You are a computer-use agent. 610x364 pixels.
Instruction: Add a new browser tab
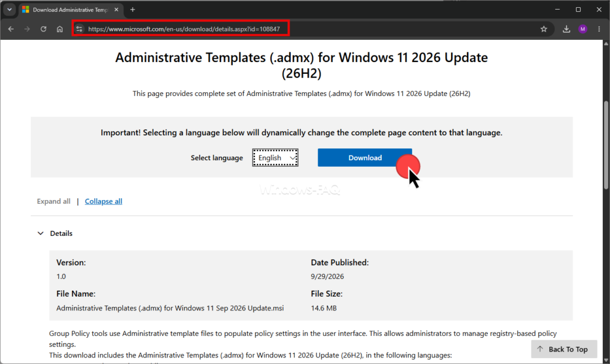pos(133,10)
